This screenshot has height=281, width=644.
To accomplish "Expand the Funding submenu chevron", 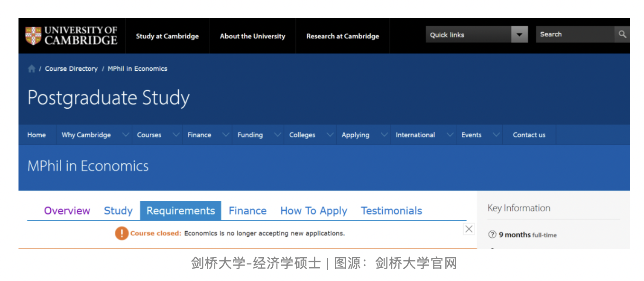I will coord(277,135).
